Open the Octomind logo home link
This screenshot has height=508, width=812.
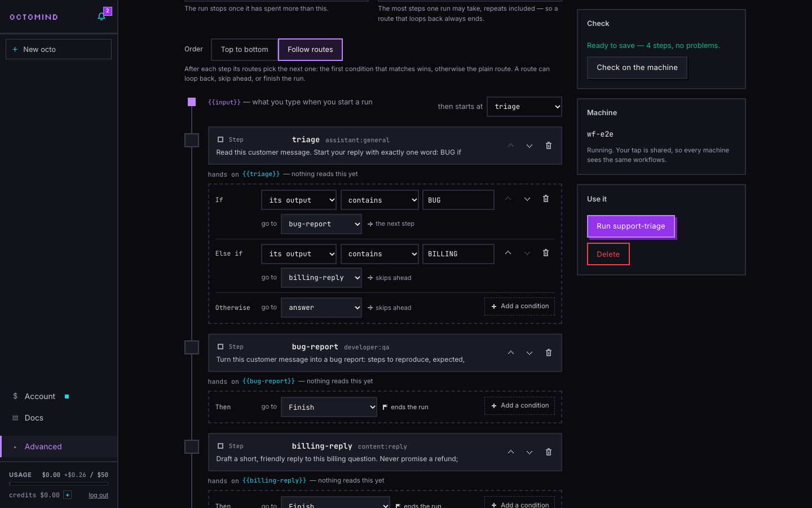[34, 17]
